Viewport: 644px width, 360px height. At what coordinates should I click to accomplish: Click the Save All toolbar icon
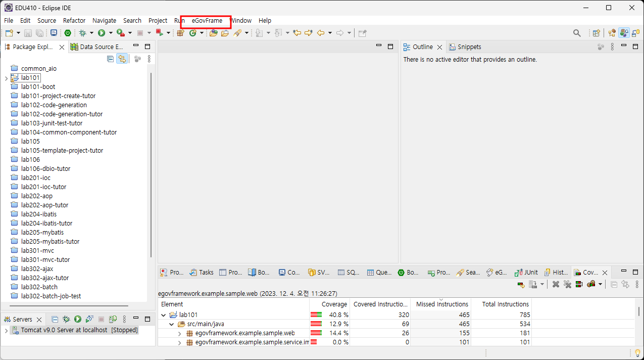click(39, 33)
